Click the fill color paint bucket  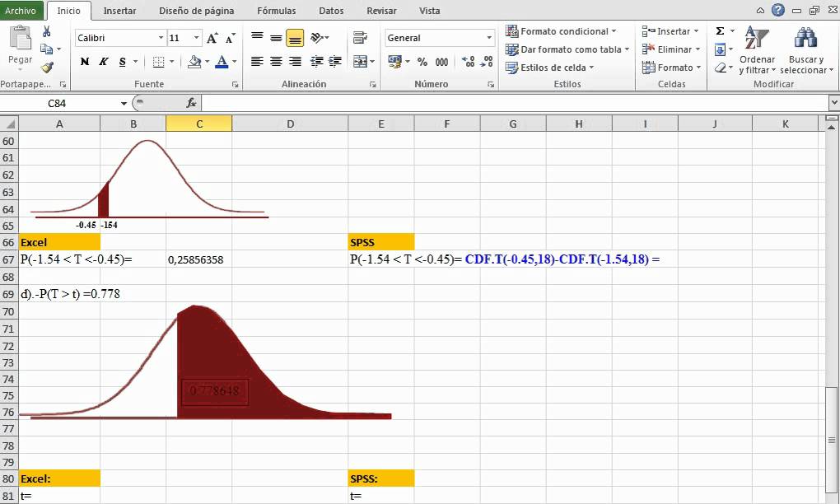tap(194, 62)
